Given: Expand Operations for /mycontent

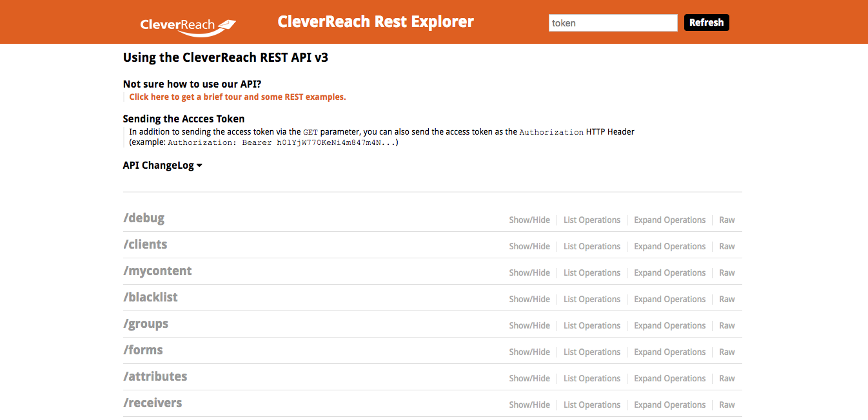Looking at the screenshot, I should click(x=670, y=272).
